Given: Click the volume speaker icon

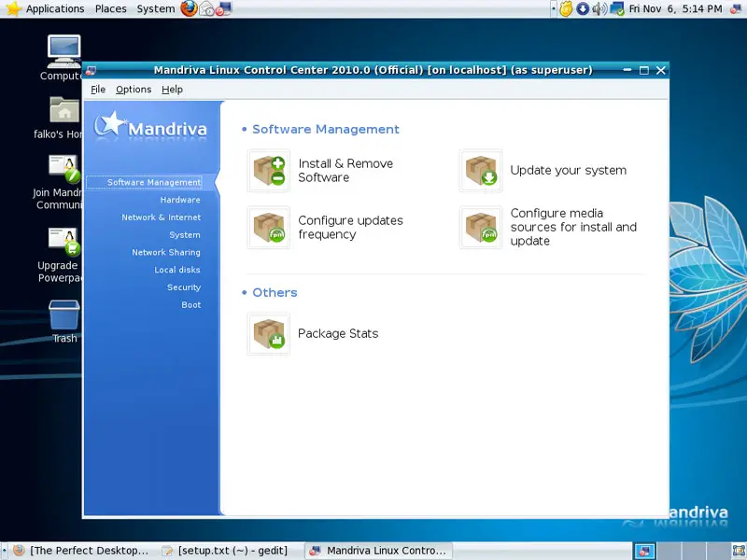Looking at the screenshot, I should tap(599, 8).
